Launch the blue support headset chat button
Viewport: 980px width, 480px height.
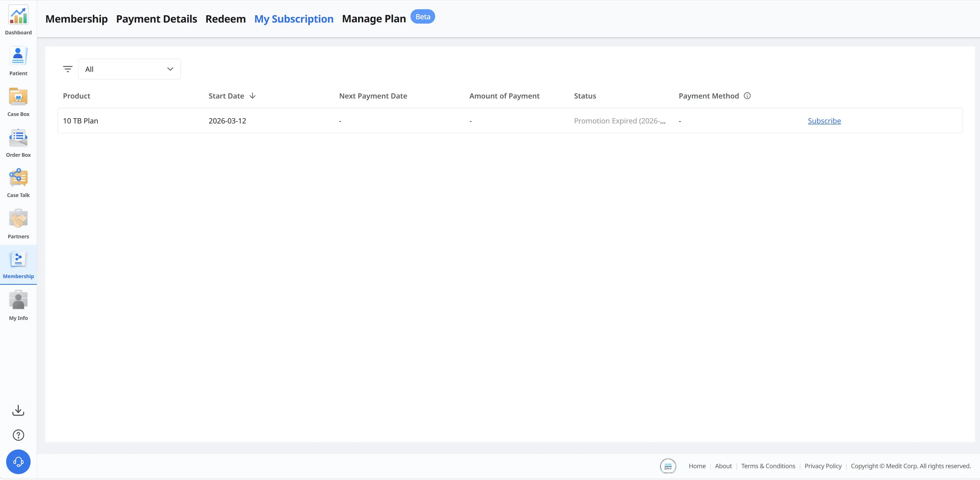point(18,462)
